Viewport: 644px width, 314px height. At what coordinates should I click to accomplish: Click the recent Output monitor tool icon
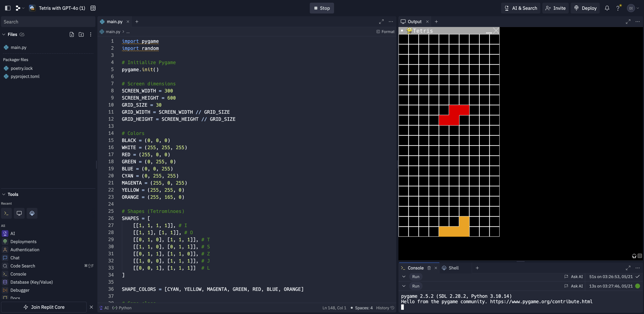point(19,213)
